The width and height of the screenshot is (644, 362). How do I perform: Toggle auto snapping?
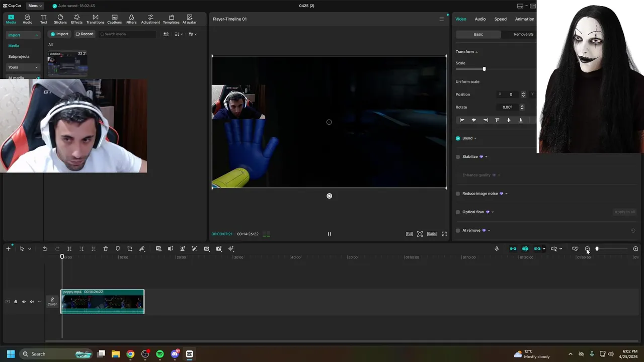[x=525, y=249]
